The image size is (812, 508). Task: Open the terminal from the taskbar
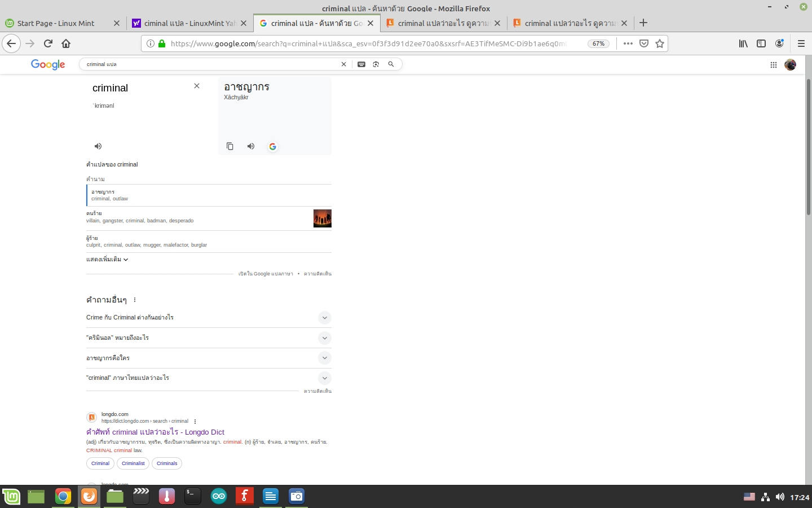pos(193,496)
